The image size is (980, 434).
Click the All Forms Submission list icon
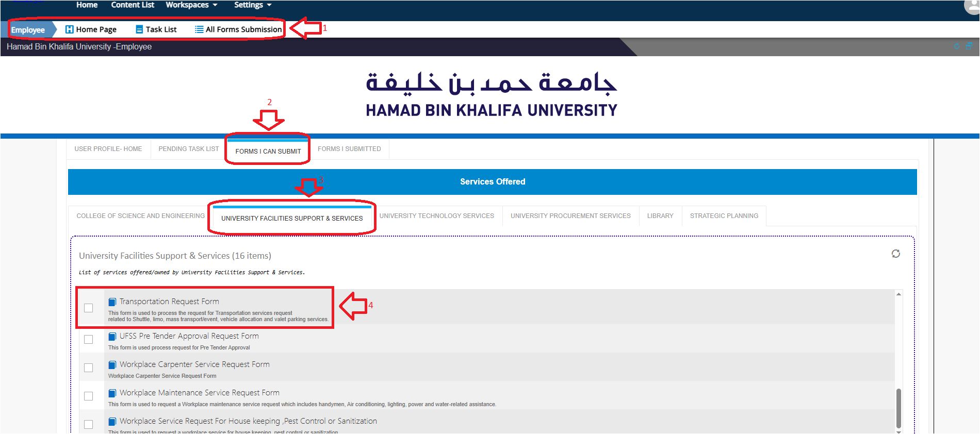pos(199,29)
